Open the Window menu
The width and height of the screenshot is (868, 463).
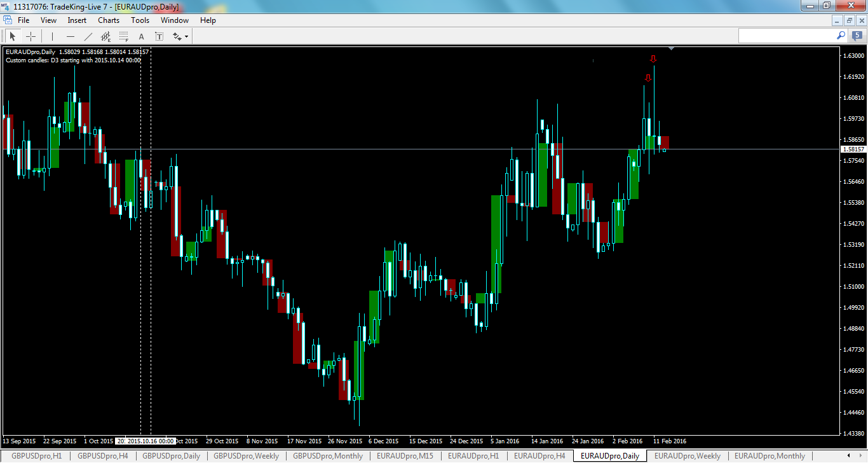point(175,20)
